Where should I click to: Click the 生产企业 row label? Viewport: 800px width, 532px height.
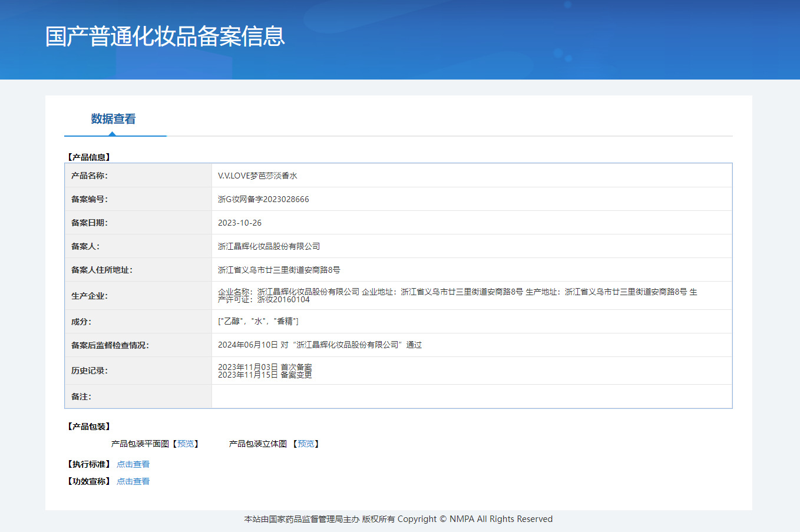pyautogui.click(x=90, y=296)
